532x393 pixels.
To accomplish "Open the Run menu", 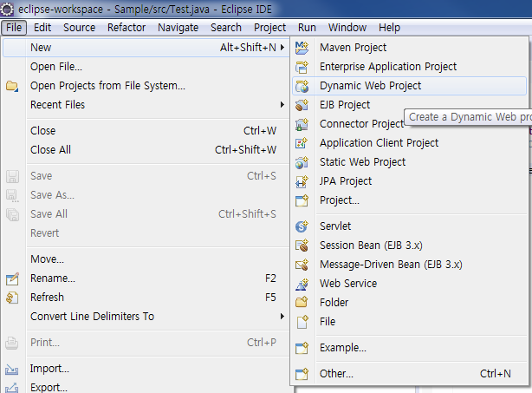I will click(307, 28).
